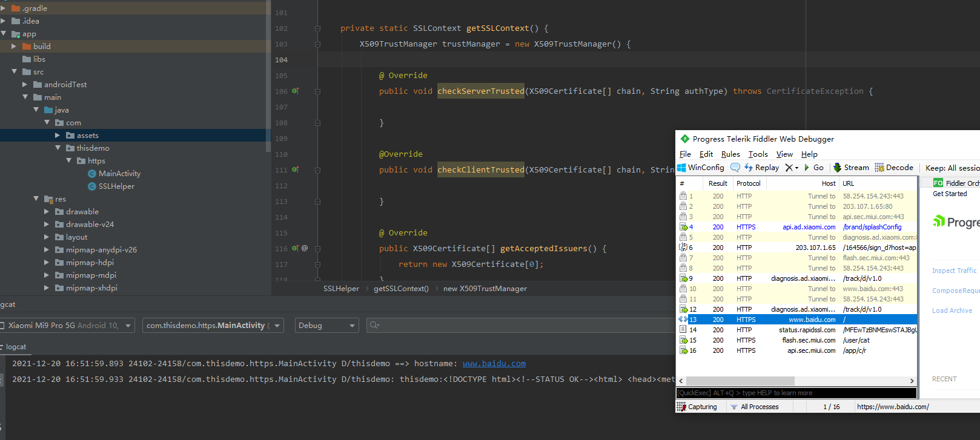Click the Fiddler application title icon

tap(685, 139)
